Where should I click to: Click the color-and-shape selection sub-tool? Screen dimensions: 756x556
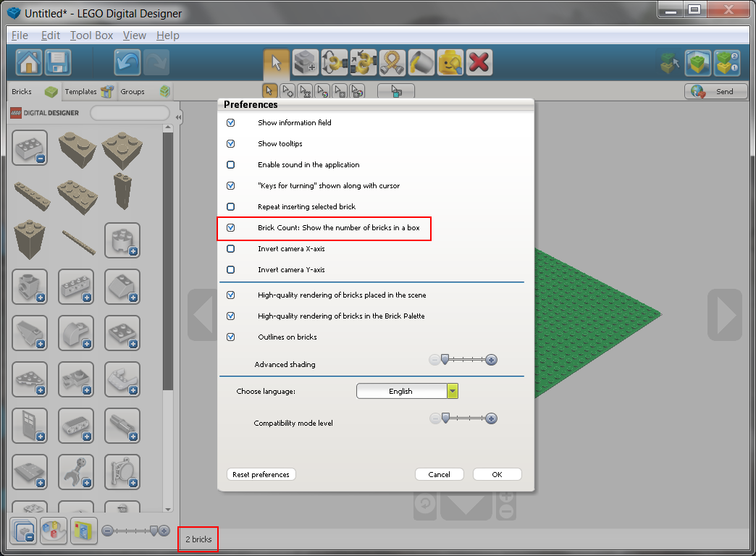pyautogui.click(x=357, y=90)
